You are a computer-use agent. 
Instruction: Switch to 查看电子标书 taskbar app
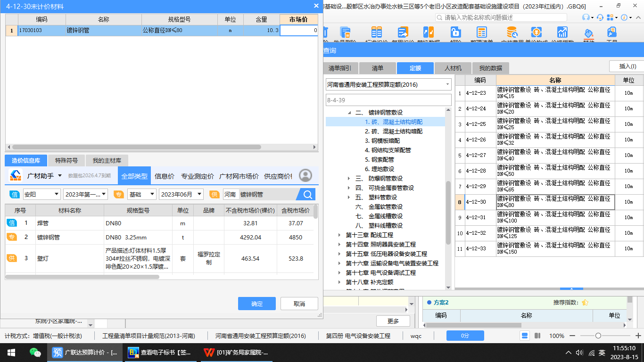pos(160,353)
